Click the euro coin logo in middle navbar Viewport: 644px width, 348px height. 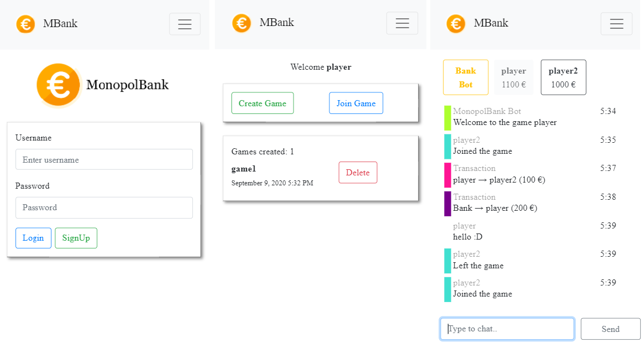[241, 23]
